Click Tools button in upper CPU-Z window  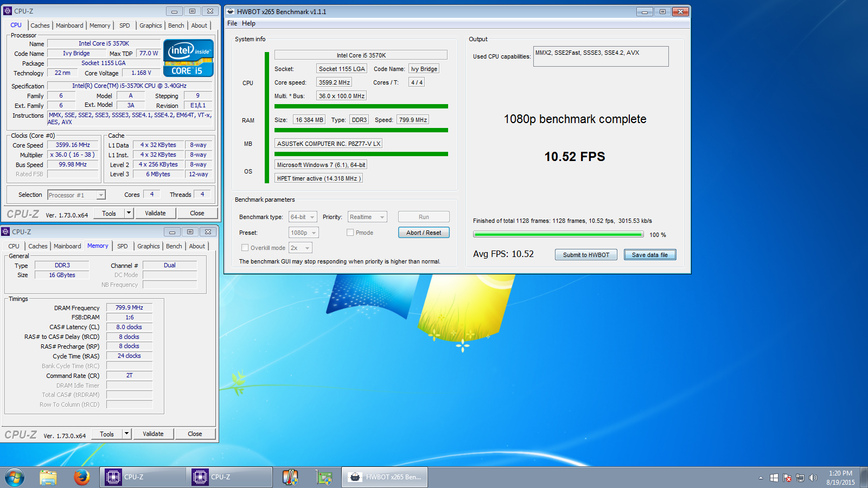pyautogui.click(x=109, y=213)
